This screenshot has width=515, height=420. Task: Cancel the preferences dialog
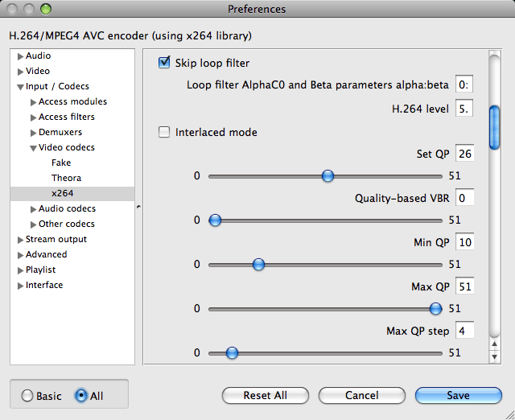click(x=362, y=395)
